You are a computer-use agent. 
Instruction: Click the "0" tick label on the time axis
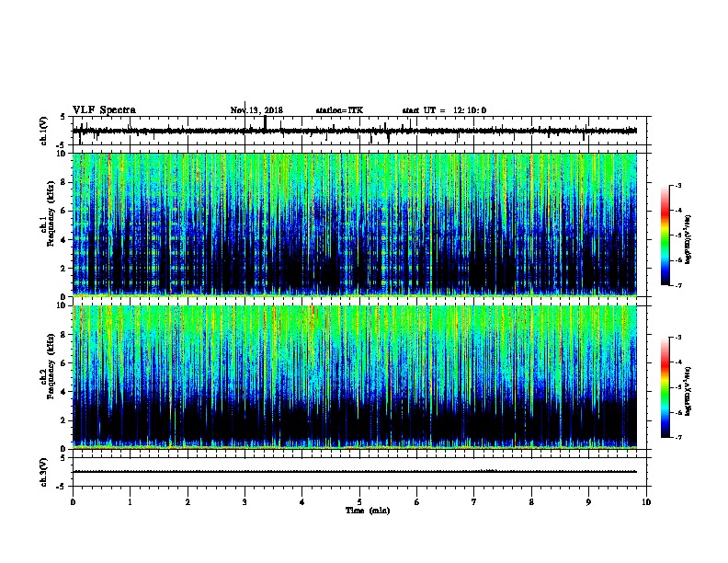(73, 502)
